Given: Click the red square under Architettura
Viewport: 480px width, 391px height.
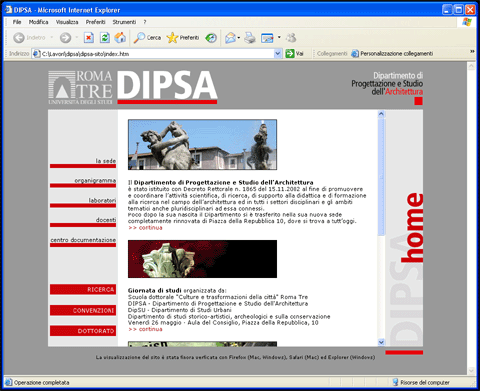Looking at the screenshot, I should (418, 101).
